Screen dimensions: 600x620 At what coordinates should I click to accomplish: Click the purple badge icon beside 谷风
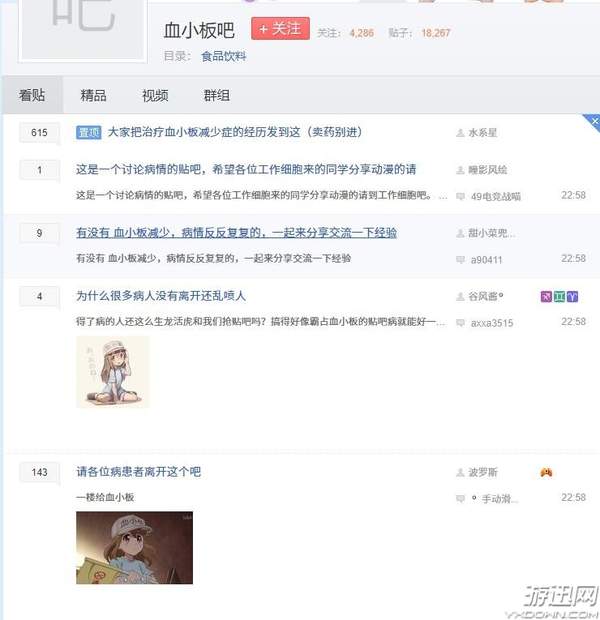pyautogui.click(x=546, y=297)
